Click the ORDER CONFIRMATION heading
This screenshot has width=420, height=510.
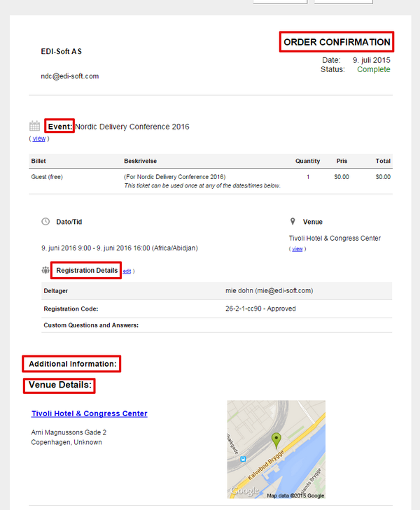[x=337, y=42]
